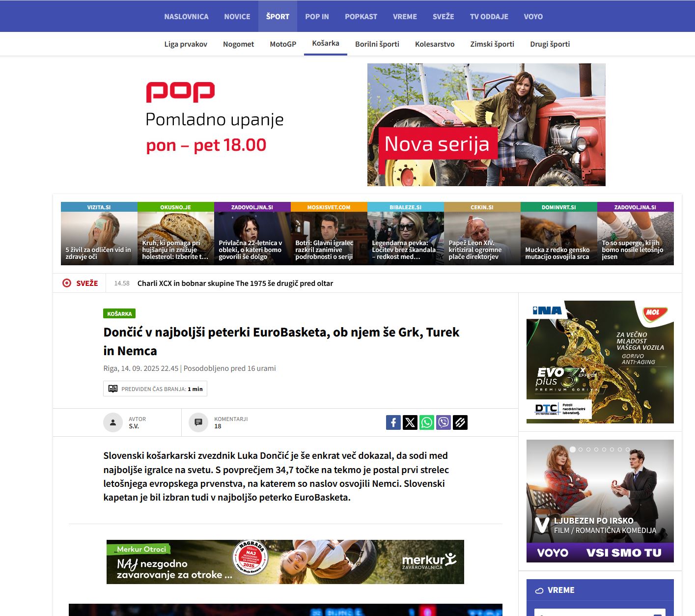Click the green Košarka category tag
695x616 pixels.
coord(119,313)
